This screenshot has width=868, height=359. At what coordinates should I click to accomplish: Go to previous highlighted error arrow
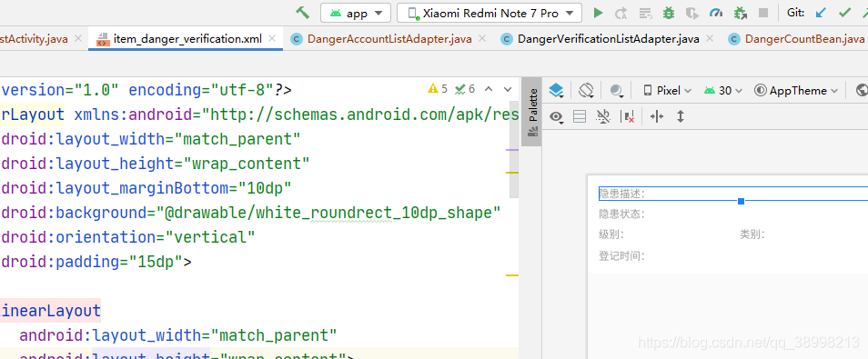tap(489, 89)
